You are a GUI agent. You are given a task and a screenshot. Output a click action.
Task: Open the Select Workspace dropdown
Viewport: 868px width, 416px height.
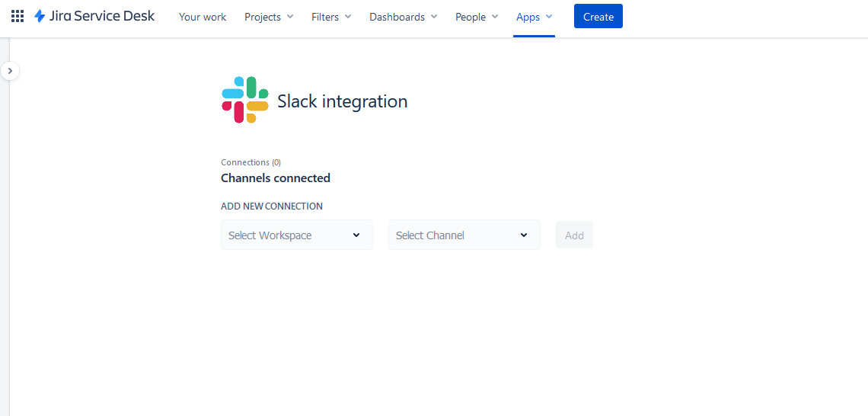pos(297,235)
